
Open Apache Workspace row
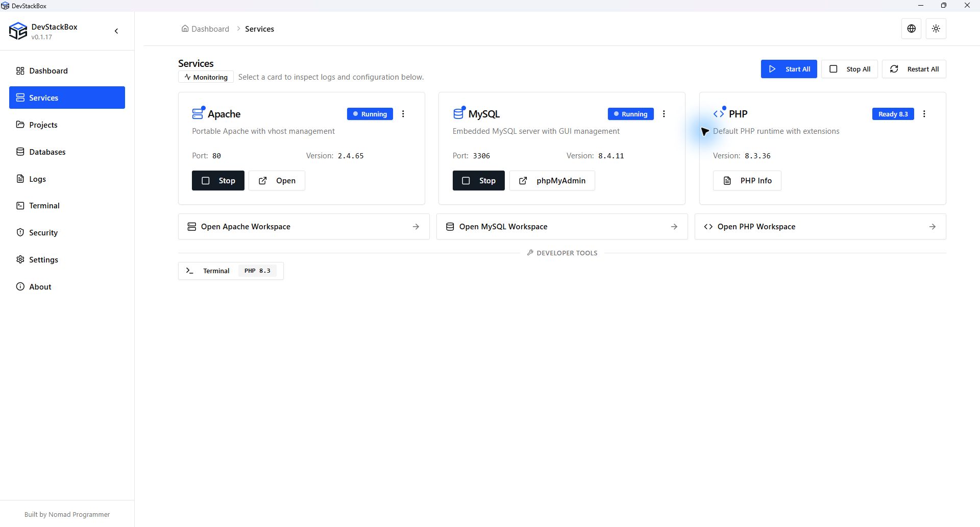(304, 227)
